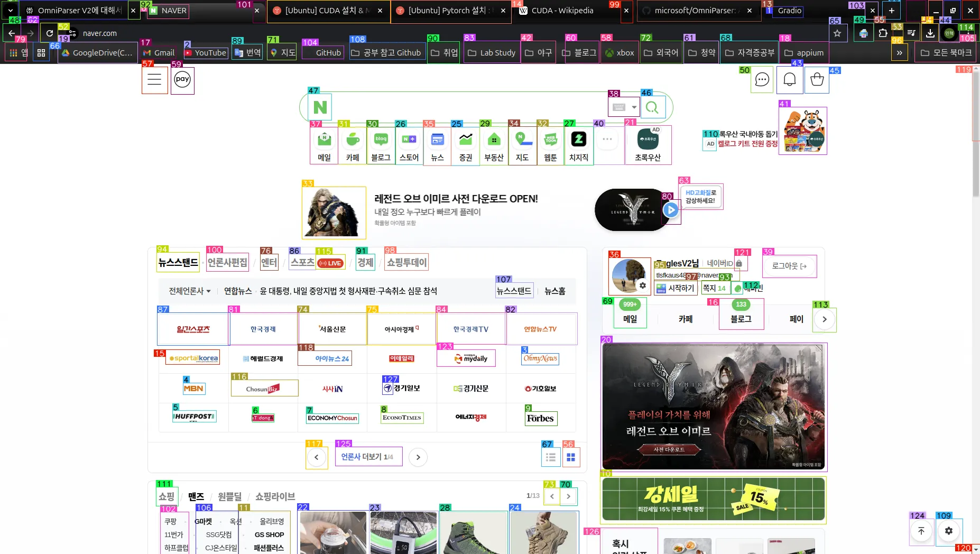Open the Naver talk chat bubble icon

coord(762,80)
